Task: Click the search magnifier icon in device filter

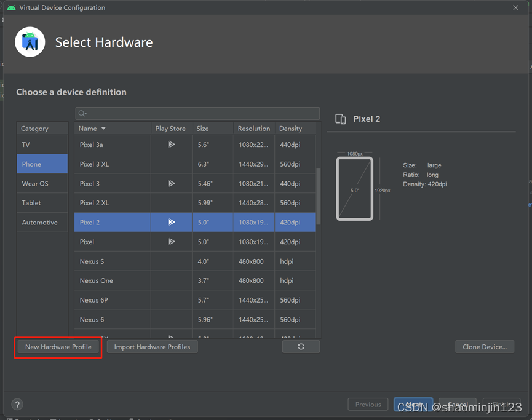Action: tap(82, 113)
